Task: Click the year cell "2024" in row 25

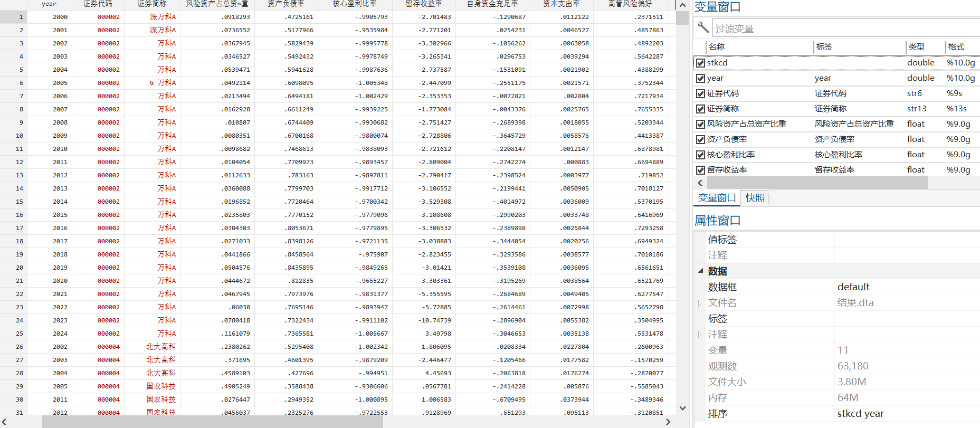Action: click(x=49, y=334)
